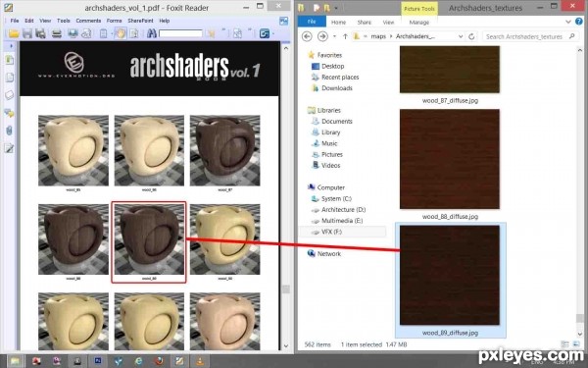588x368 pixels.
Task: Click the blue share icon on Foxit toolbar
Action: coord(265,33)
